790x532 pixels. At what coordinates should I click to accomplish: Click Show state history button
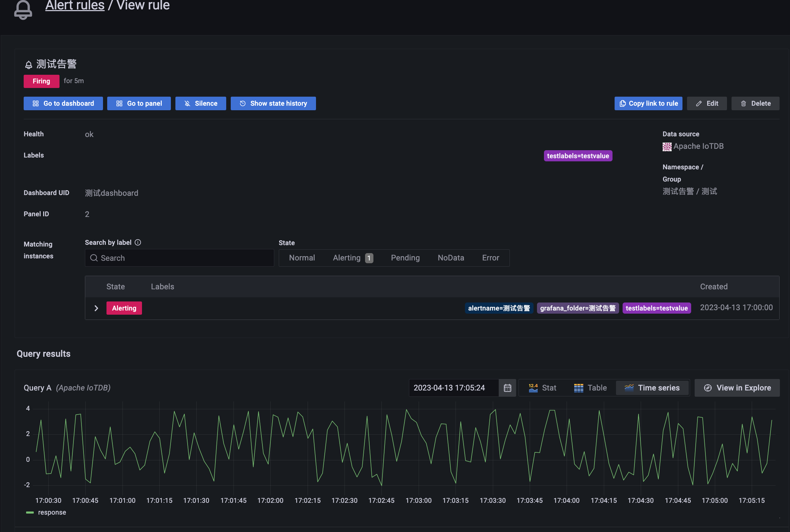click(273, 103)
